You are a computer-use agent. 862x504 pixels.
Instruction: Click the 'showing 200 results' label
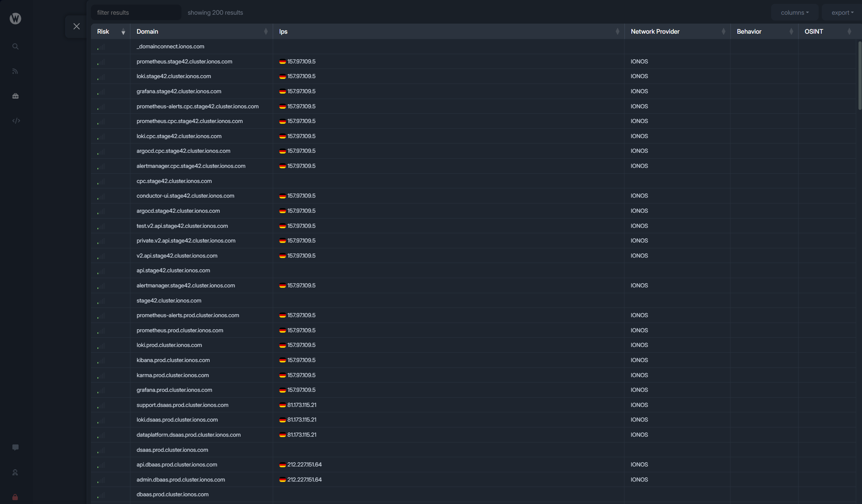[215, 12]
